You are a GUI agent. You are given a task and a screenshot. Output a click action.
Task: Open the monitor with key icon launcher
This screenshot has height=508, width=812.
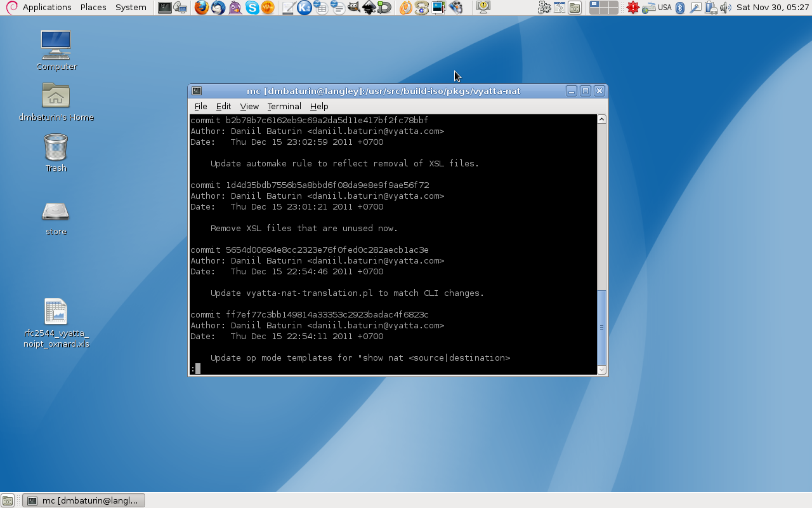483,8
